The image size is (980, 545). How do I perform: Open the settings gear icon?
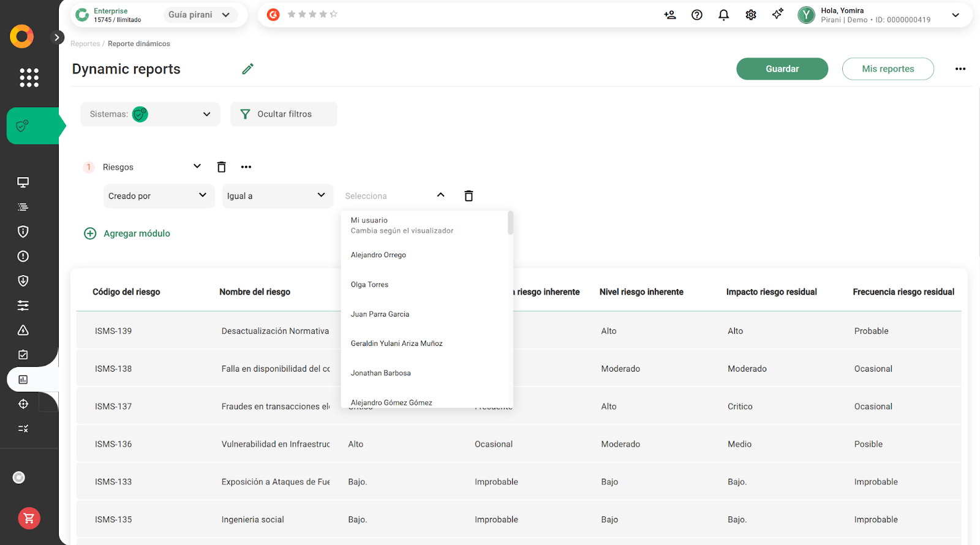tap(750, 15)
